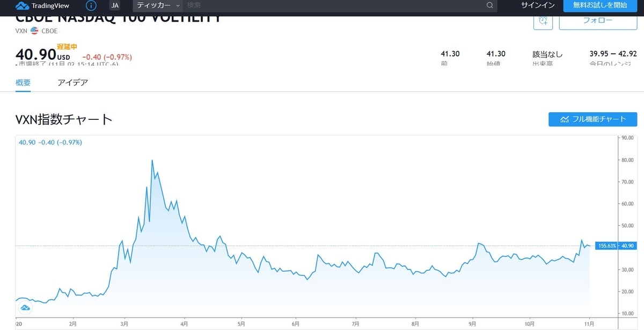Select the 概要 overview tab
This screenshot has height=330, width=644.
(x=23, y=83)
